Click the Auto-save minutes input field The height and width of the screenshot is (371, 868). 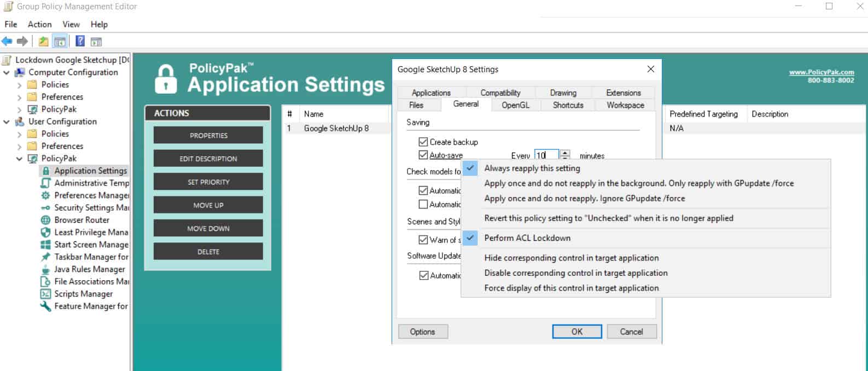(547, 155)
